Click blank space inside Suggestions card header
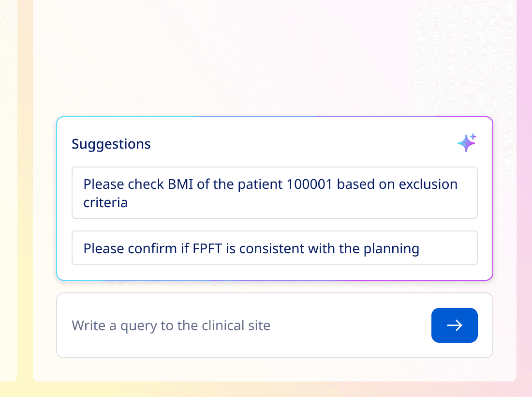 (300, 144)
